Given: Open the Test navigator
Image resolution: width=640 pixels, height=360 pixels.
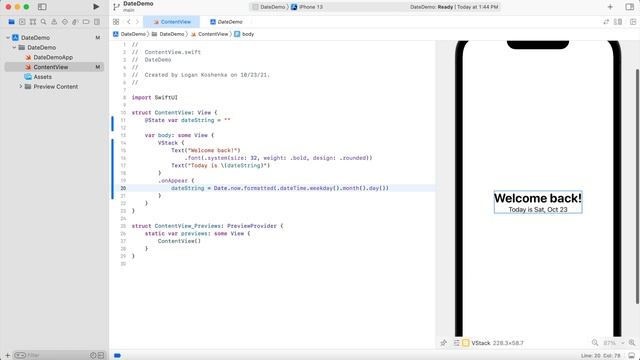Looking at the screenshot, I should pyautogui.click(x=64, y=22).
